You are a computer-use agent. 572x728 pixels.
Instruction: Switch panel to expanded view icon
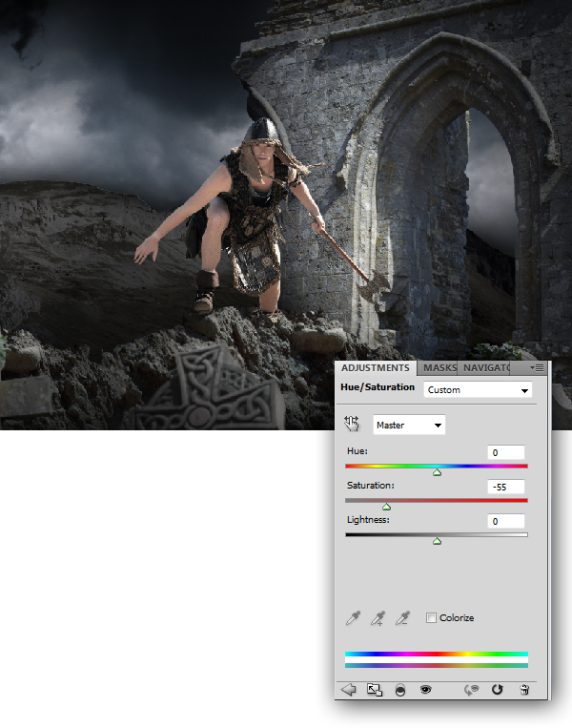(374, 690)
